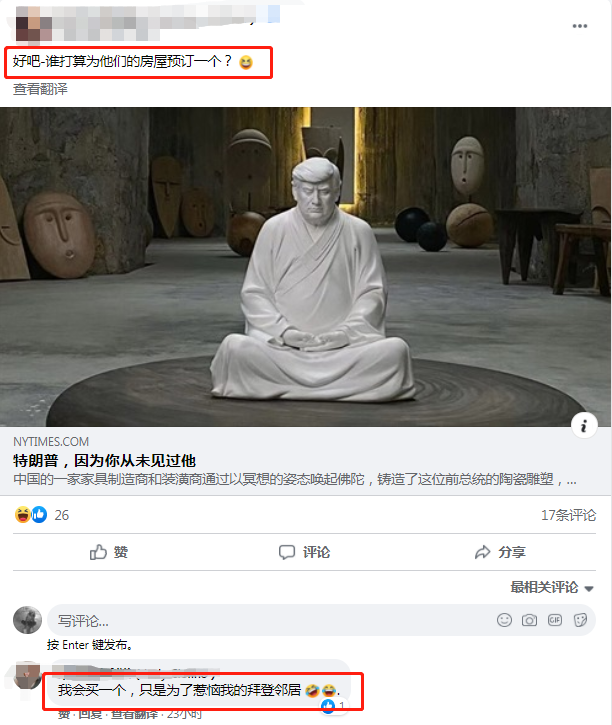Open the 17条评论 comments count
The image size is (612, 725).
[569, 515]
